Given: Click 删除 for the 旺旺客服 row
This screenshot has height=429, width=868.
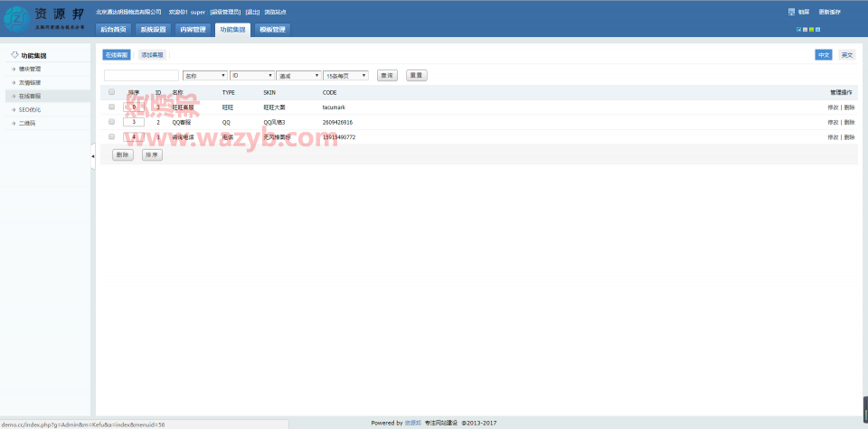Looking at the screenshot, I should [x=849, y=107].
